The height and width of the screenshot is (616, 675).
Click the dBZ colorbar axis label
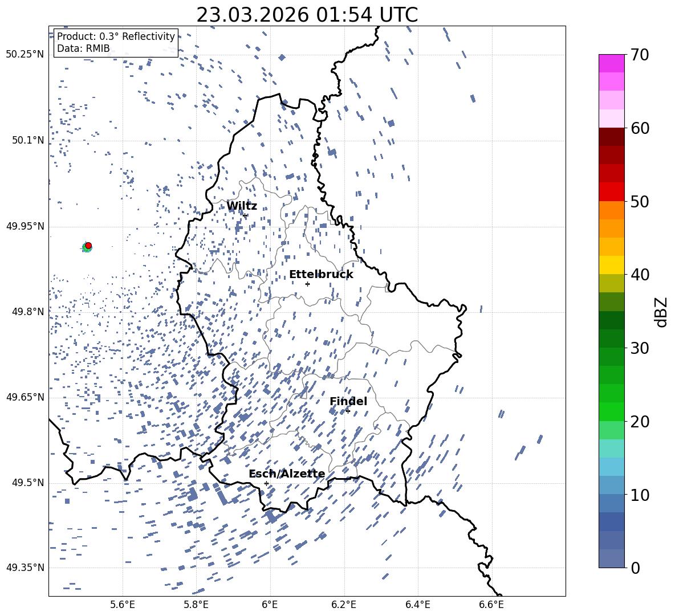coord(661,312)
